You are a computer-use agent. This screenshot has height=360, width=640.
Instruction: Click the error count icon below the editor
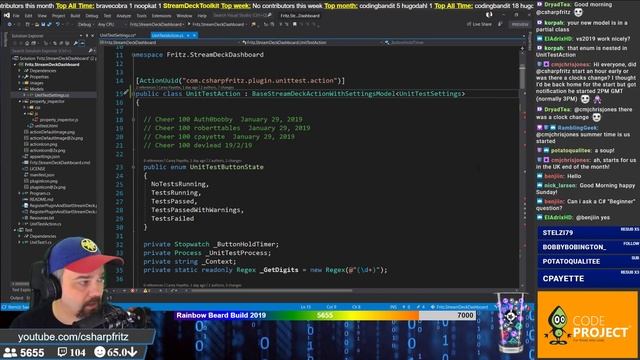[x=132, y=291]
